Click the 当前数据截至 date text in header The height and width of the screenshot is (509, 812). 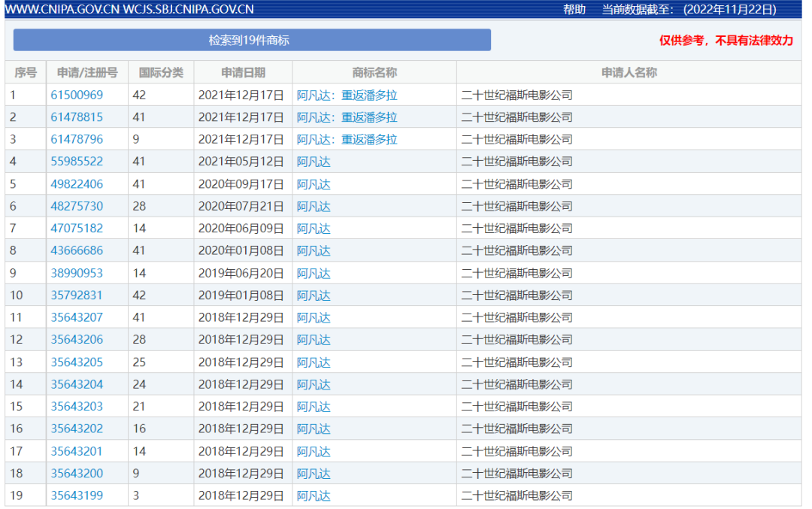coord(689,9)
